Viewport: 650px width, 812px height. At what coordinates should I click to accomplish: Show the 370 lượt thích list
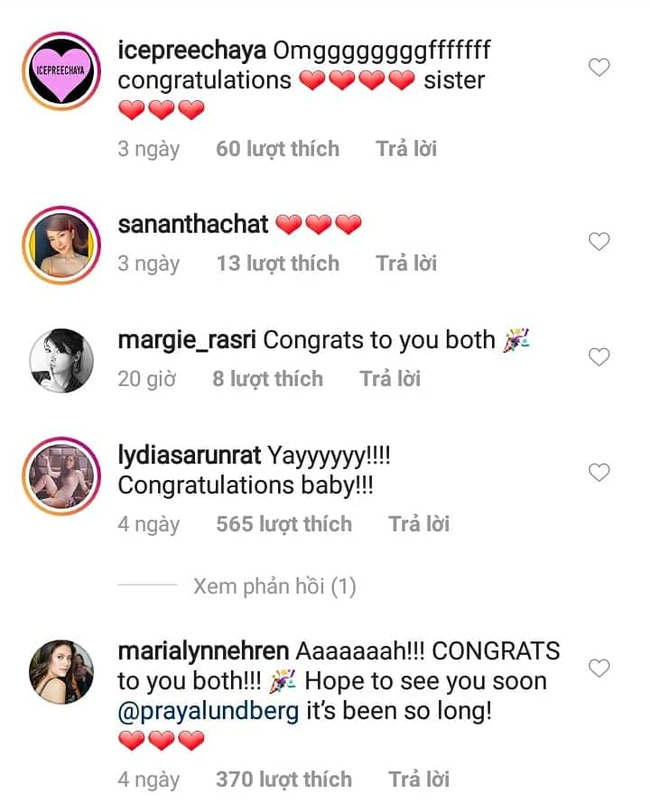283,780
